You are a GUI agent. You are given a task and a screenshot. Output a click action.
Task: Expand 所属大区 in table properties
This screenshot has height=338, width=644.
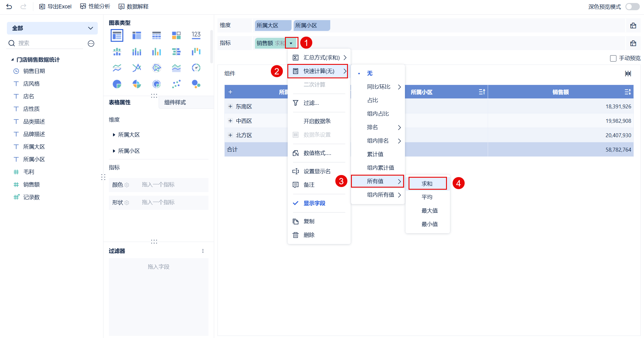(x=114, y=135)
